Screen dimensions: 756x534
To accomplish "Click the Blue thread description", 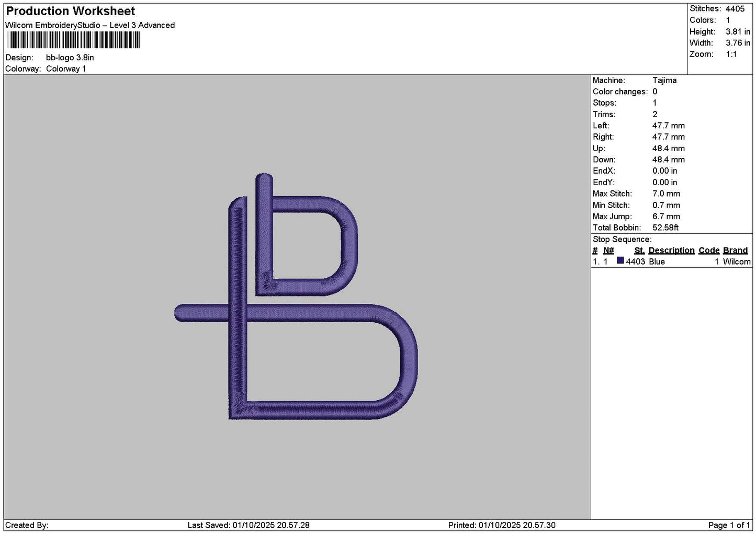I will [x=657, y=262].
